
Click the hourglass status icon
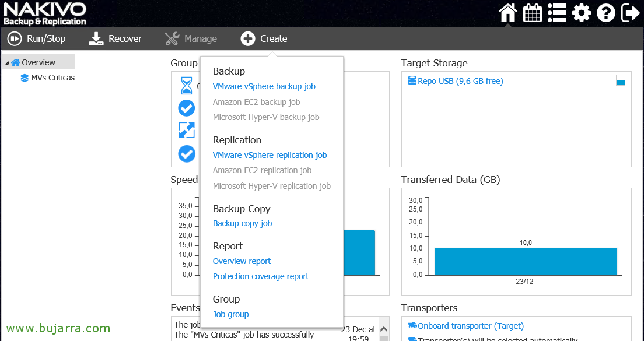pyautogui.click(x=187, y=85)
